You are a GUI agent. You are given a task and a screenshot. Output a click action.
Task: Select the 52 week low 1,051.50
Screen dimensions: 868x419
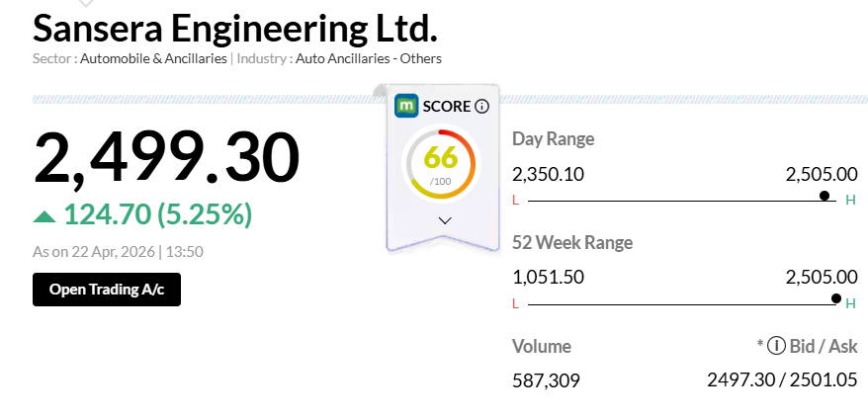[x=548, y=277]
